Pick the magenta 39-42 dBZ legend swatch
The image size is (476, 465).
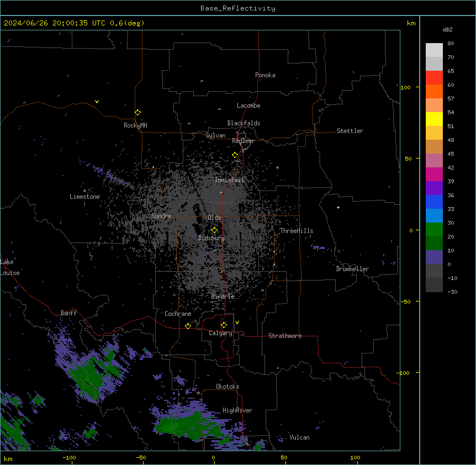tap(434, 174)
